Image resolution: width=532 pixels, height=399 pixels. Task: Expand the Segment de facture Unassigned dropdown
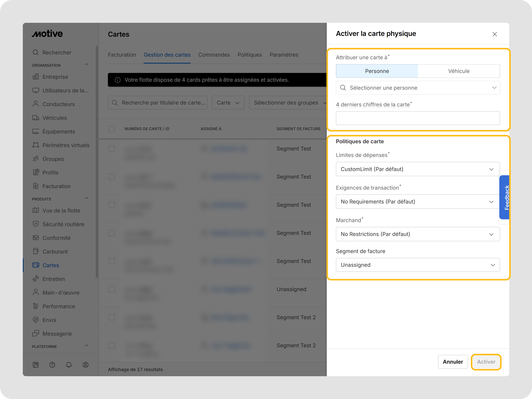418,265
